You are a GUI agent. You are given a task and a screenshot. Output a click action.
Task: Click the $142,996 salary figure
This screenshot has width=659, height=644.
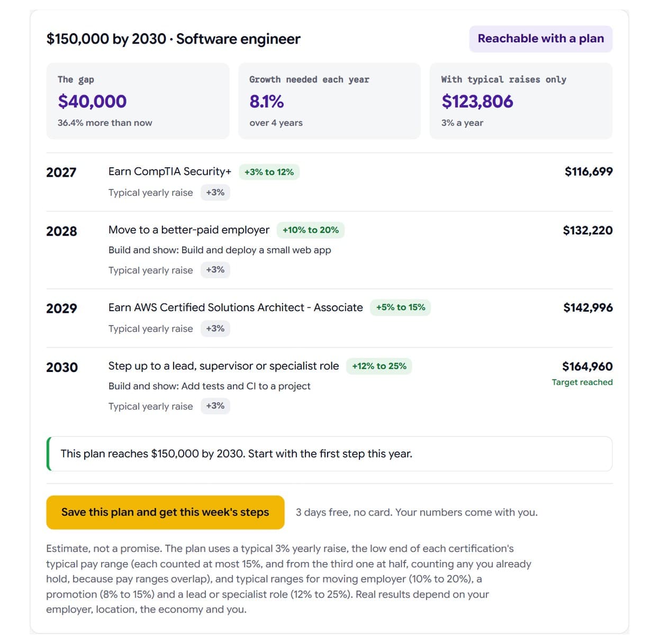coord(588,307)
